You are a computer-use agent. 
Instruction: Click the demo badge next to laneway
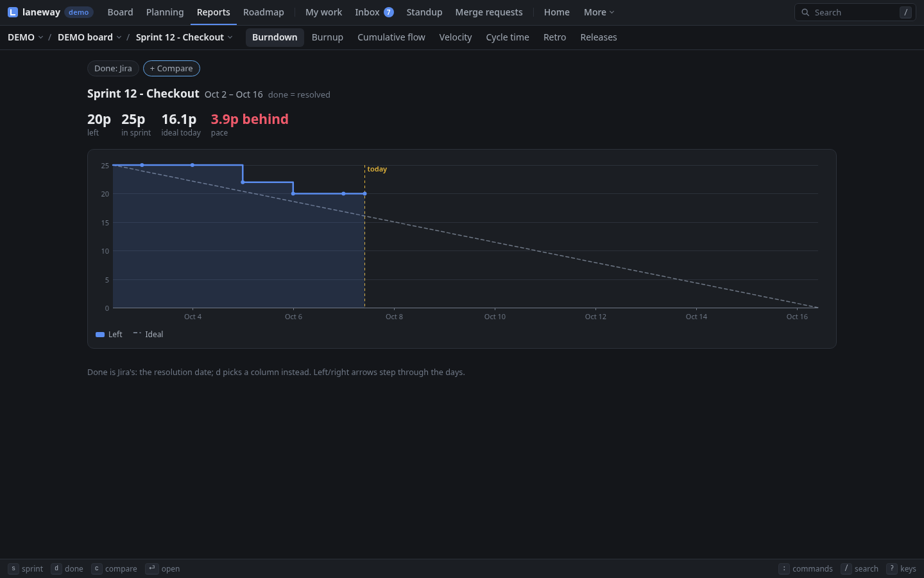click(79, 12)
